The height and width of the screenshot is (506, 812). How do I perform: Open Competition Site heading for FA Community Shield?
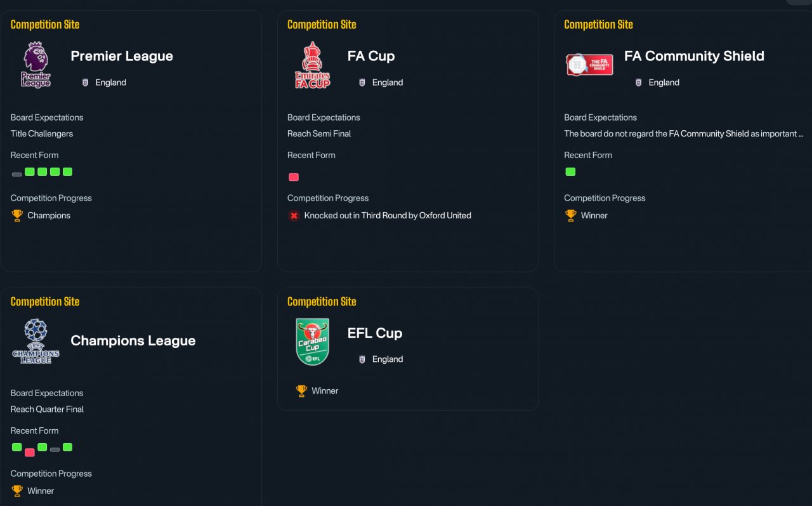pyautogui.click(x=598, y=25)
